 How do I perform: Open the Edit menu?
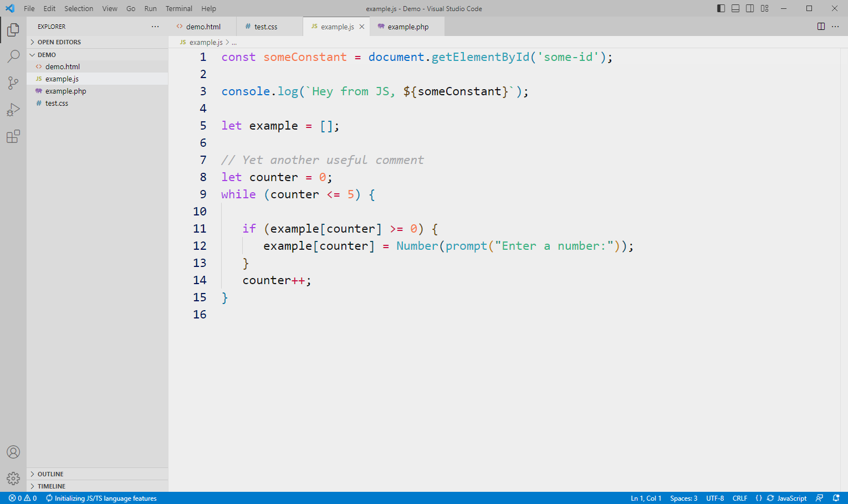tap(49, 8)
